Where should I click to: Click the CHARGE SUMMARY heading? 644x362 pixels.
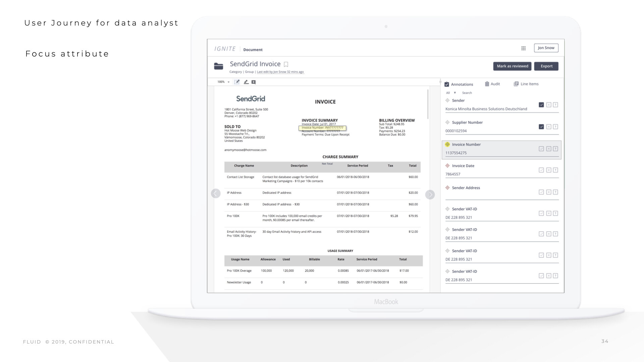coord(340,157)
